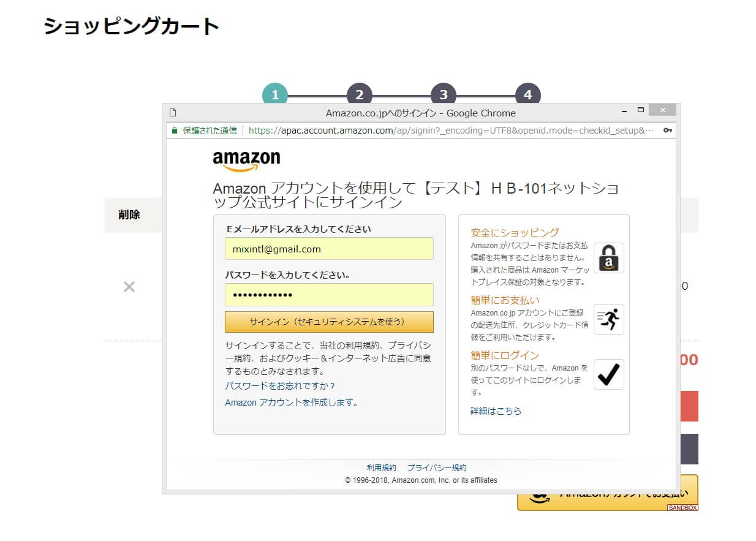Close the Amazon sign-in popup window

(x=662, y=110)
